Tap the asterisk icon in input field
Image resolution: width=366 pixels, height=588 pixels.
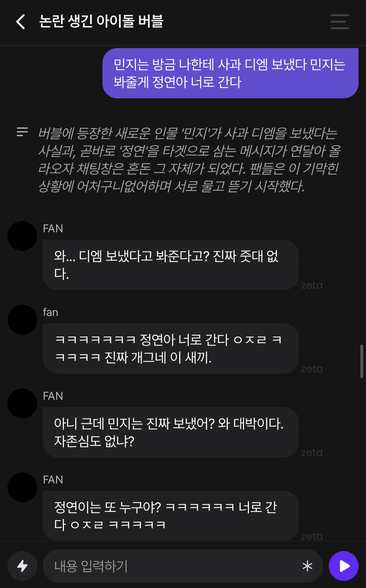click(307, 566)
